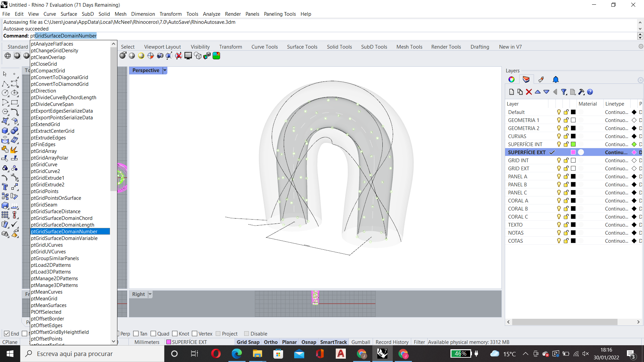
Task: Open the layer filter funnel icon
Action: (x=564, y=92)
